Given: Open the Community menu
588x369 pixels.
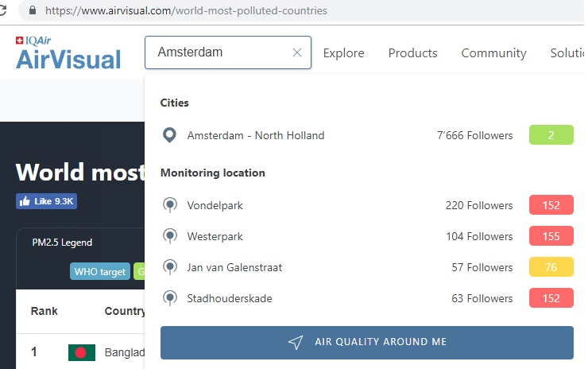Looking at the screenshot, I should tap(493, 53).
